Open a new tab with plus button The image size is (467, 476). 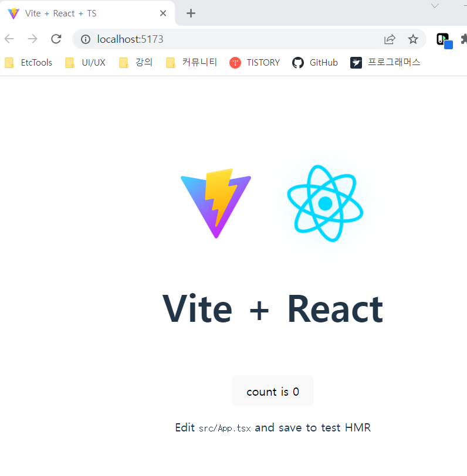click(x=191, y=13)
